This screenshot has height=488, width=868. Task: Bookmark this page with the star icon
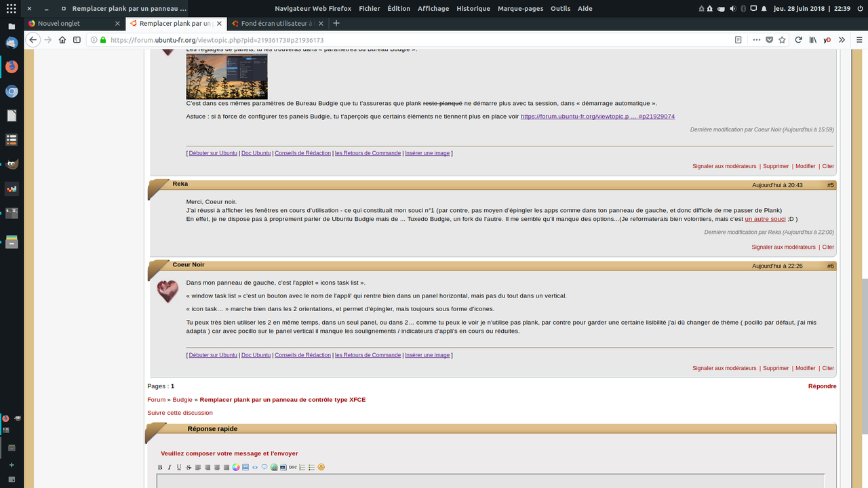click(x=782, y=40)
